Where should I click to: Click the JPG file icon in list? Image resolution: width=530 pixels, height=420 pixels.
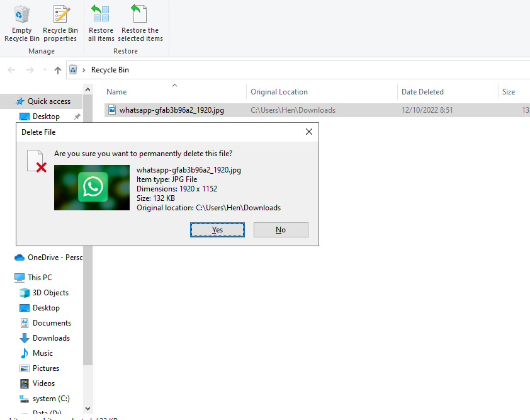click(112, 110)
